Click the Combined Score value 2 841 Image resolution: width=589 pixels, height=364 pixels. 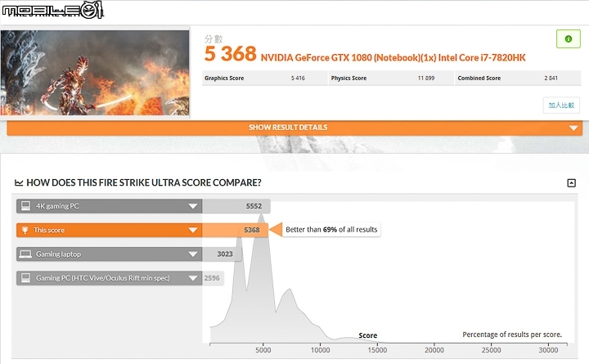551,79
